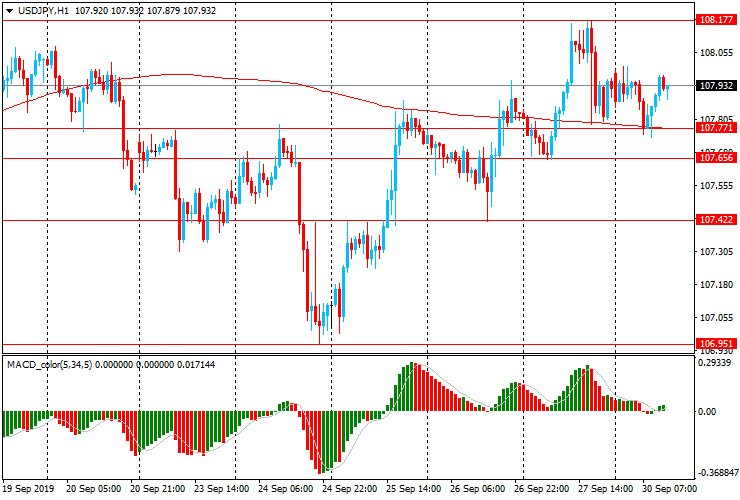The image size is (740, 500).
Task: Click the 0.00 MACD zero level label
Action: [708, 411]
